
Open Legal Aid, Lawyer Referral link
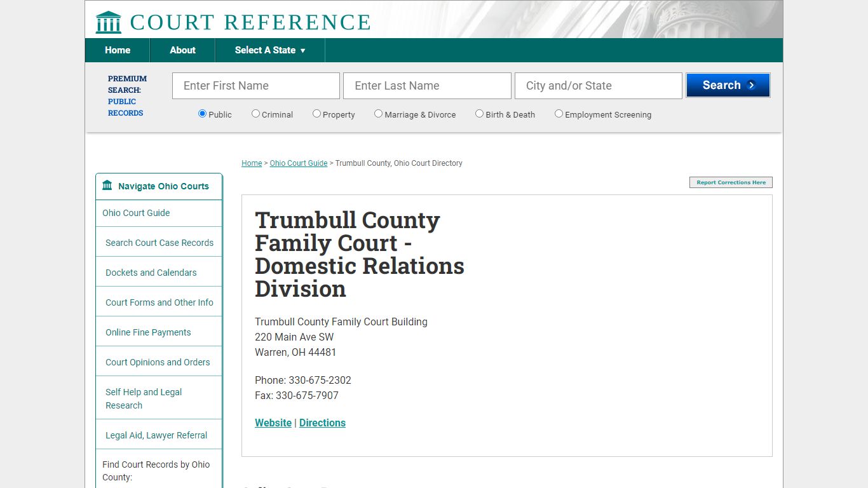156,435
